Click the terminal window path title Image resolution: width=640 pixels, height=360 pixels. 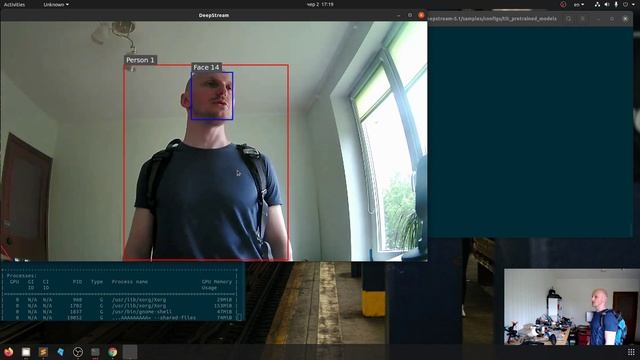pos(492,19)
